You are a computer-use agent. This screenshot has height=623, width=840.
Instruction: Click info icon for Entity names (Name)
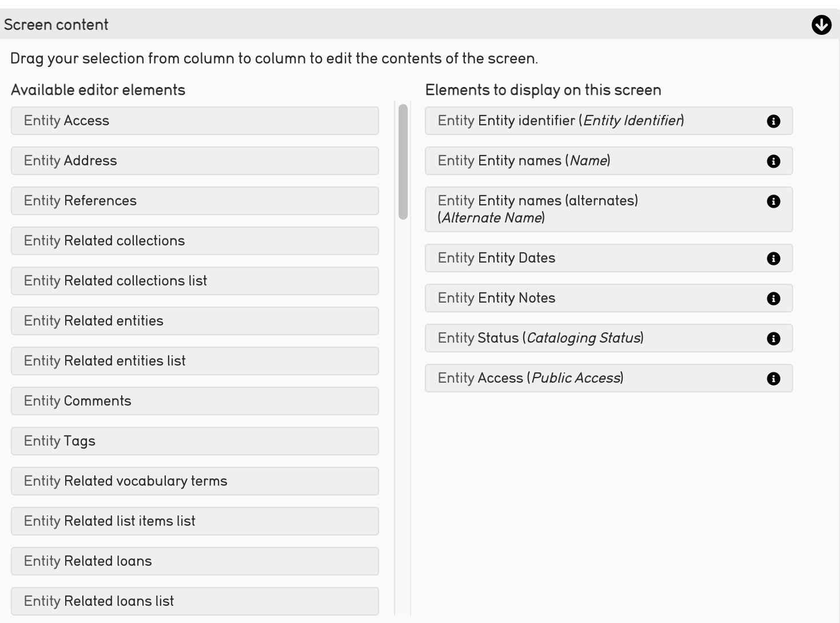pyautogui.click(x=773, y=161)
